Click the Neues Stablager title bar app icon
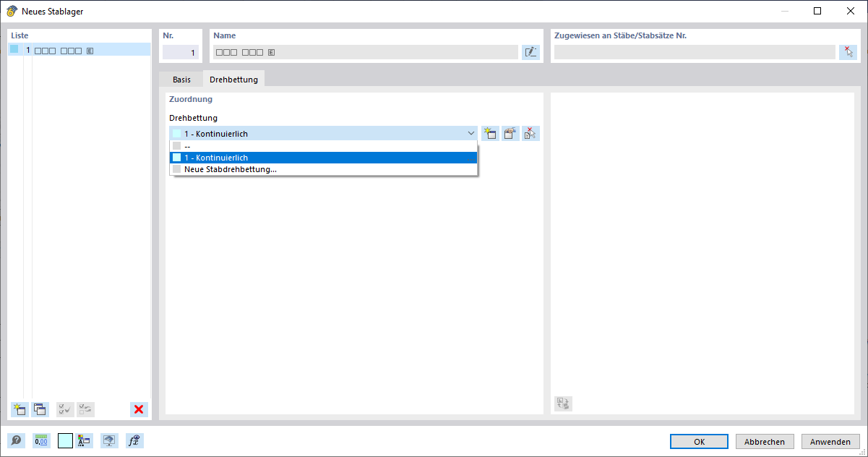This screenshot has width=868, height=457. click(x=12, y=11)
